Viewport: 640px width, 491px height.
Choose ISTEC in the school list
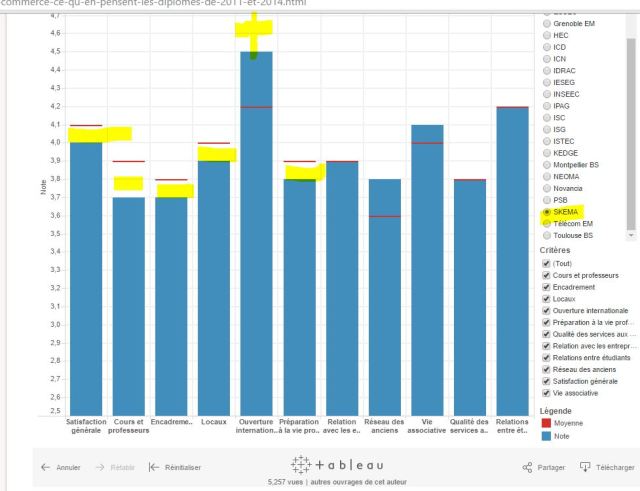[547, 141]
